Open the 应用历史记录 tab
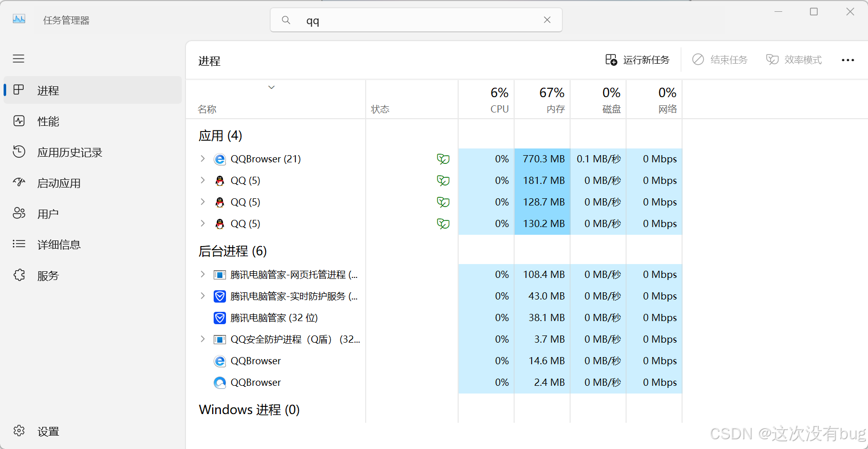 pyautogui.click(x=93, y=152)
